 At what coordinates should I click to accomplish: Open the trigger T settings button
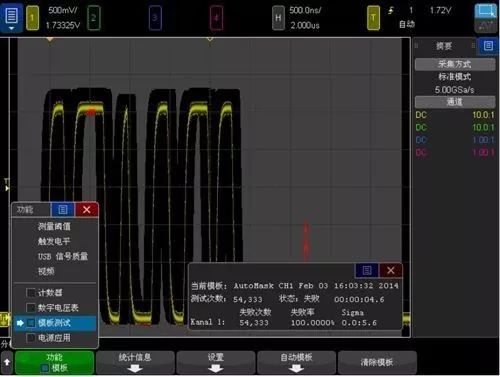[x=373, y=18]
